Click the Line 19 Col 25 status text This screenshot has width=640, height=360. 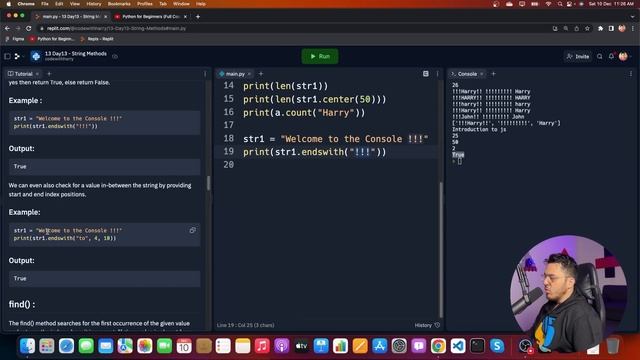tap(245, 325)
